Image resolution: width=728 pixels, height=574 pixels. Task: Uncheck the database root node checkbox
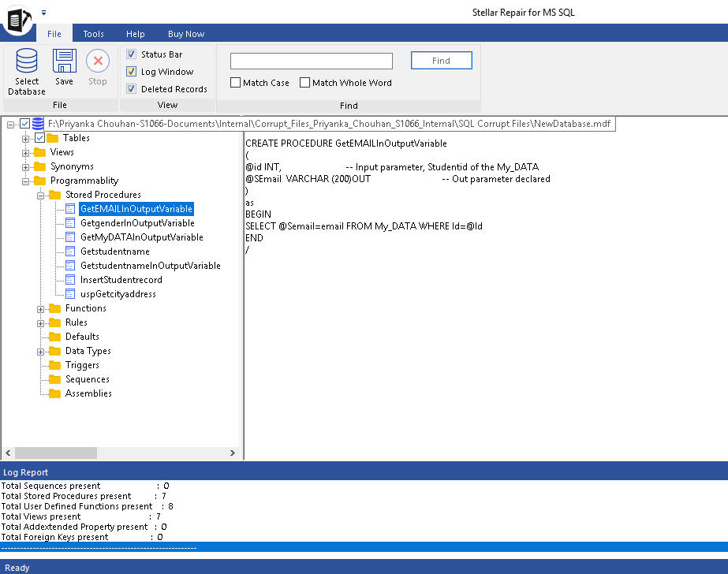pyautogui.click(x=25, y=124)
